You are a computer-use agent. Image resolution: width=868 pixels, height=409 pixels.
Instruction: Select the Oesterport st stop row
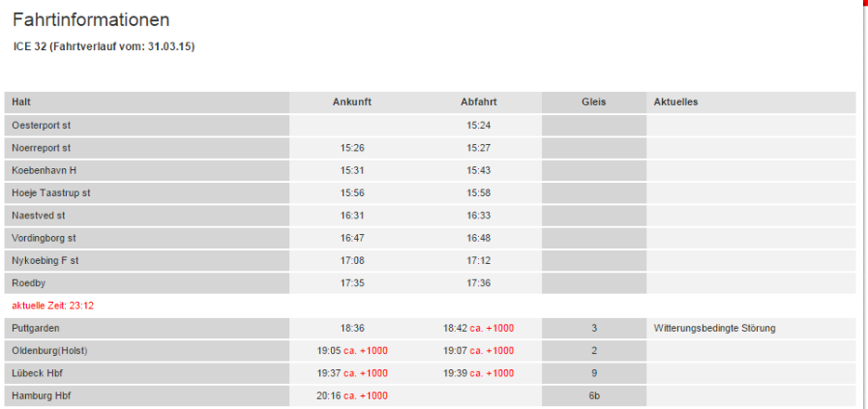pyautogui.click(x=430, y=126)
